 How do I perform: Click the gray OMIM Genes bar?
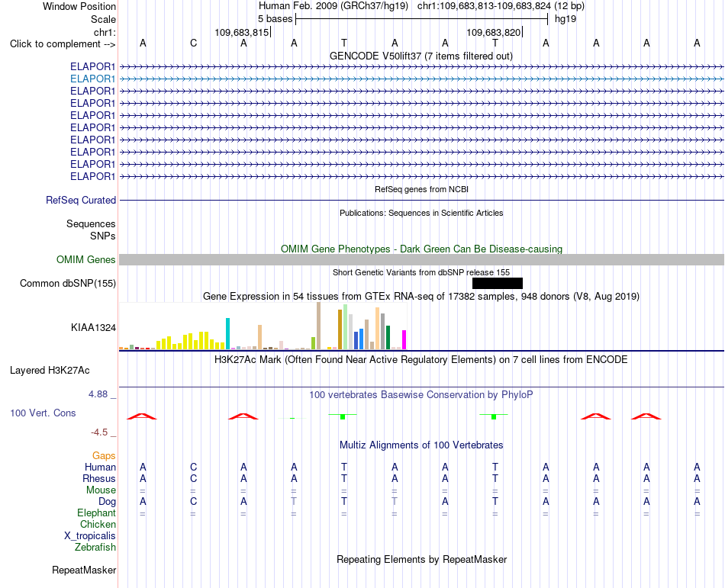pyautogui.click(x=421, y=259)
